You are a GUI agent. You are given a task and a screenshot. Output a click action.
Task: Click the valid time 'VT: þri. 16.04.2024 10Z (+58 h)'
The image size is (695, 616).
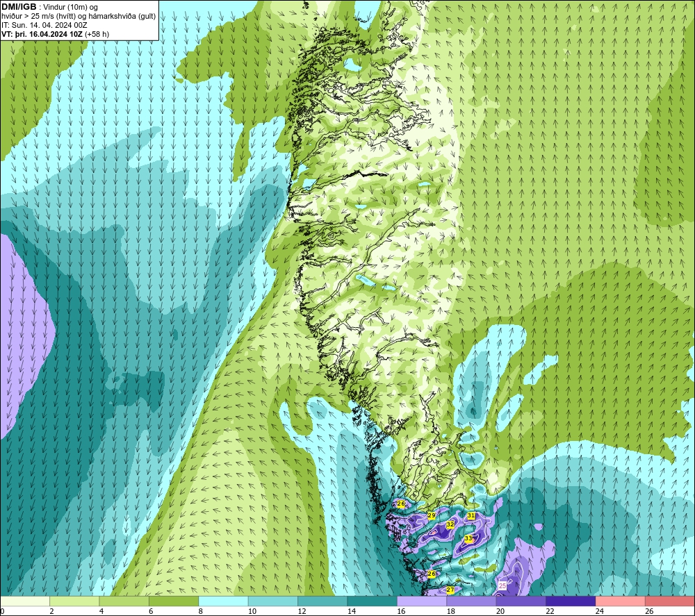55,33
